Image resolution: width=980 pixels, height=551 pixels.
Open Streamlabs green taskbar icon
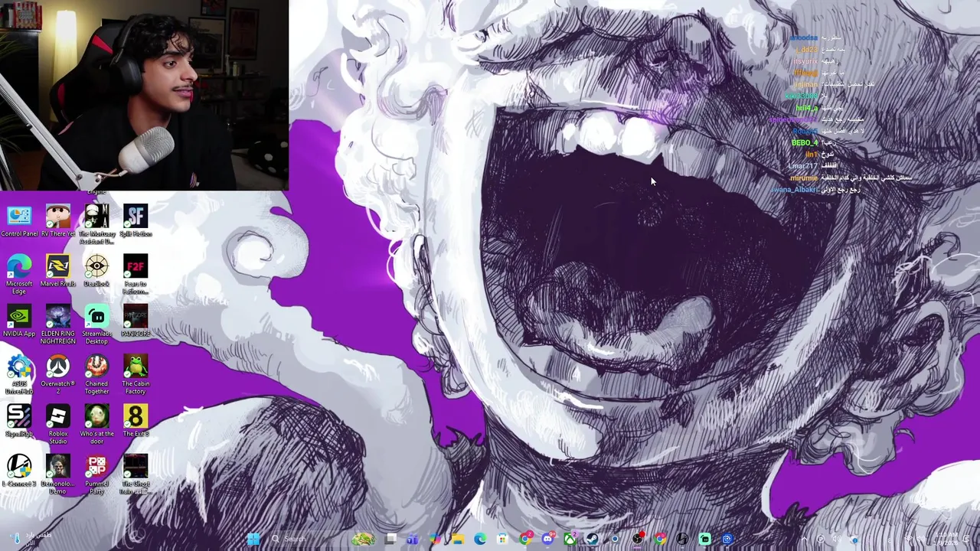point(704,539)
